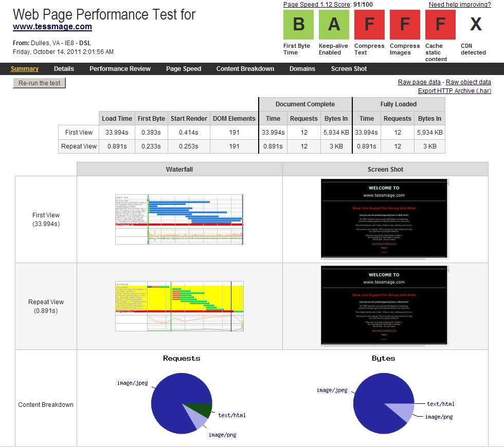The image size is (504, 447).
Task: Click image/jpeg label on Bytes chart
Action: tap(332, 390)
